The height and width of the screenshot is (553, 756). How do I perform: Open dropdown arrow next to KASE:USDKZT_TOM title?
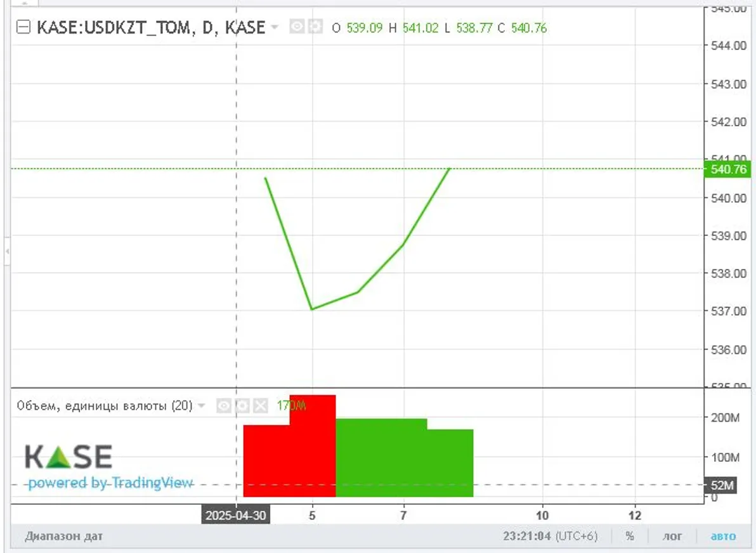coord(274,27)
